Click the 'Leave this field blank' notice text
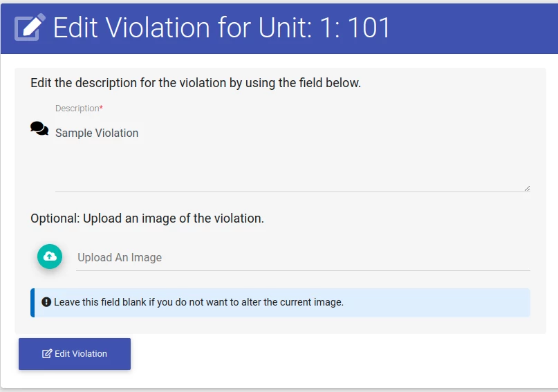Screen dimensions: 558x392 (x=198, y=302)
